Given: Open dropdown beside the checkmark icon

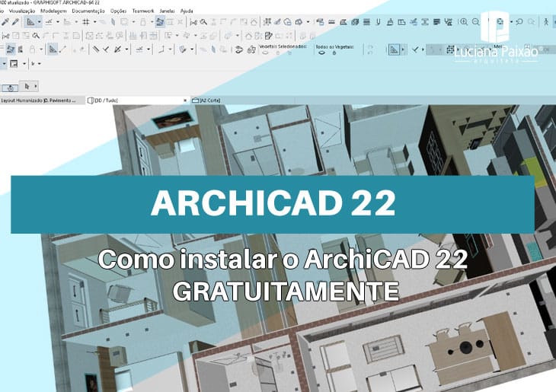Looking at the screenshot, I should tap(423, 49).
